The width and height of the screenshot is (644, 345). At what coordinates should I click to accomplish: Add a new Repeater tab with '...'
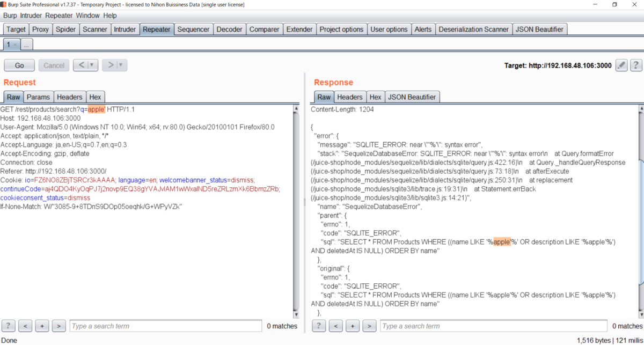pos(27,44)
